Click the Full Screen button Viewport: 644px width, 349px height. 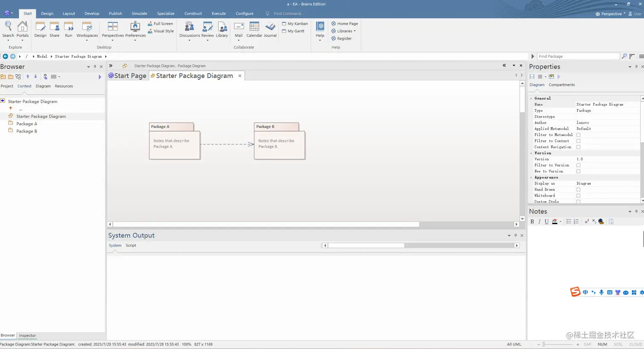(x=160, y=24)
